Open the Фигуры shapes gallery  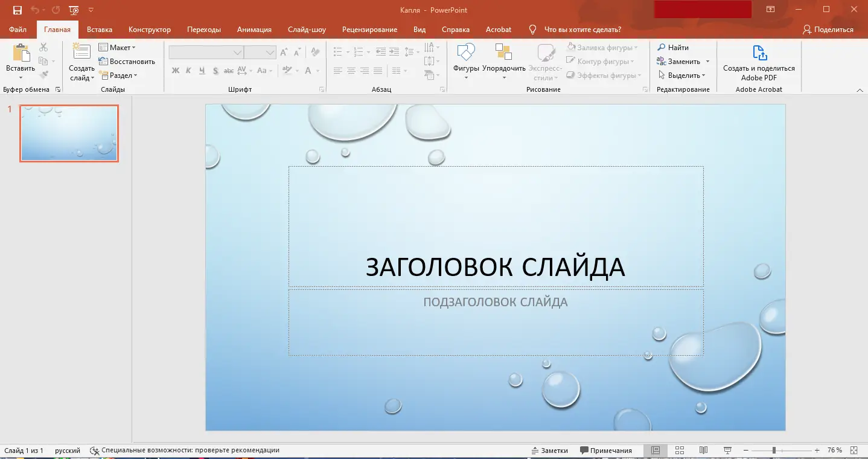[x=466, y=61]
